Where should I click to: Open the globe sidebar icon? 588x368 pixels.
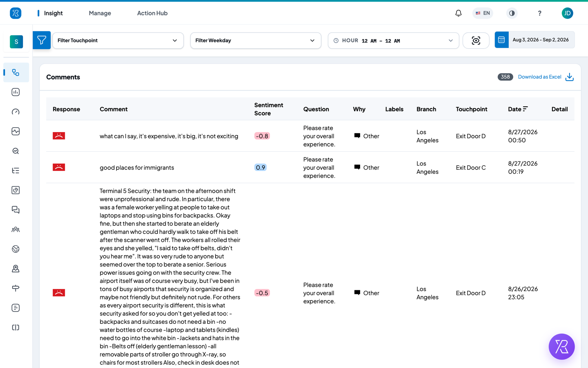click(16, 249)
